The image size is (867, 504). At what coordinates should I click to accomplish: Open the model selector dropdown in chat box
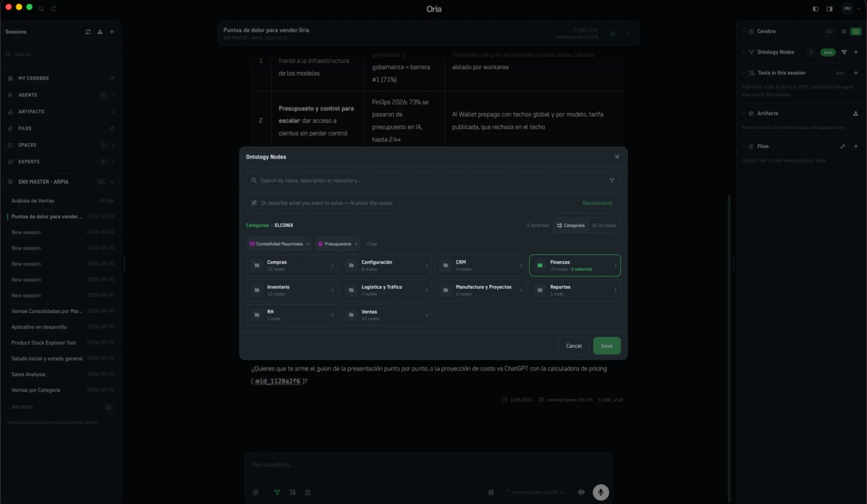point(535,493)
